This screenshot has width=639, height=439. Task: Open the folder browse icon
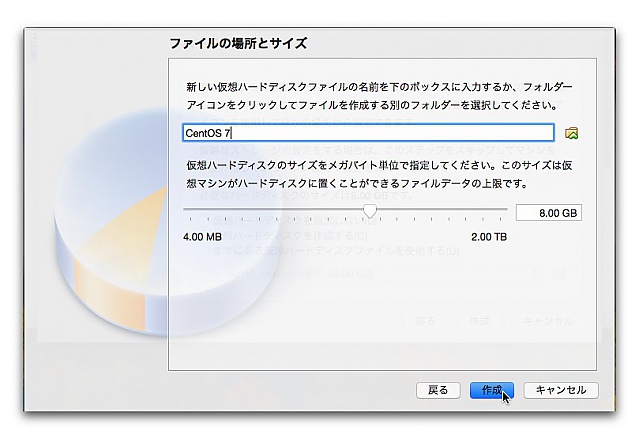(x=571, y=133)
